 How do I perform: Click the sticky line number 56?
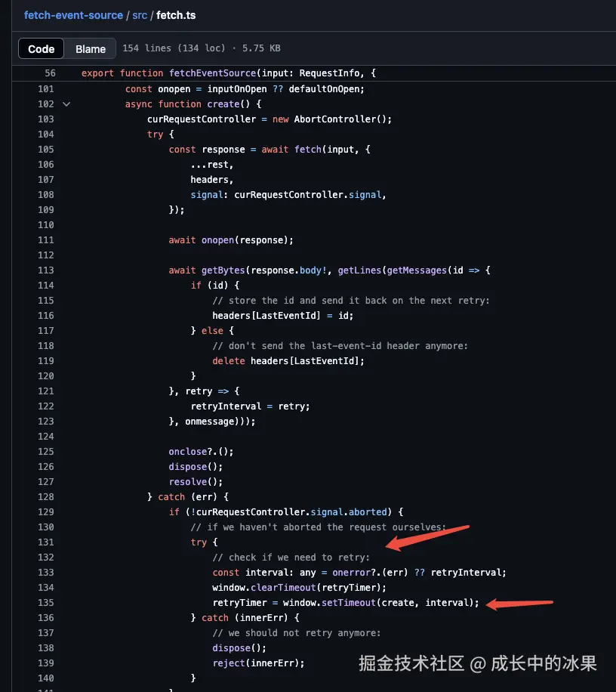pos(51,73)
